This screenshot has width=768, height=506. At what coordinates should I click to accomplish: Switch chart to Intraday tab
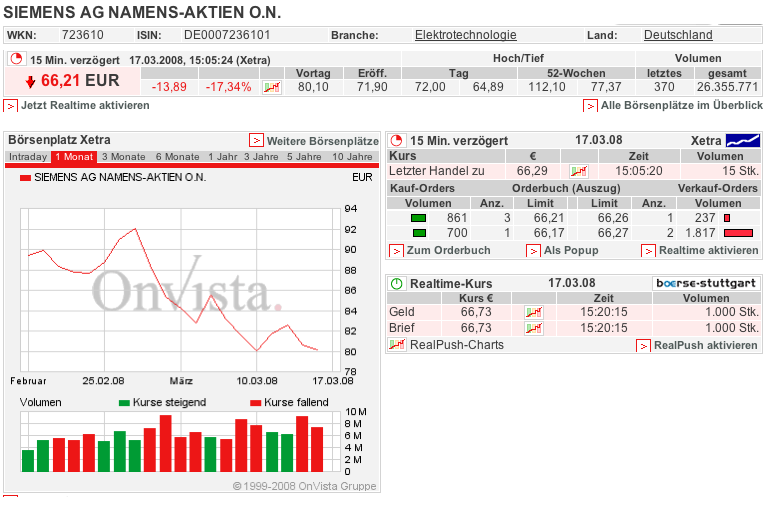click(x=28, y=157)
